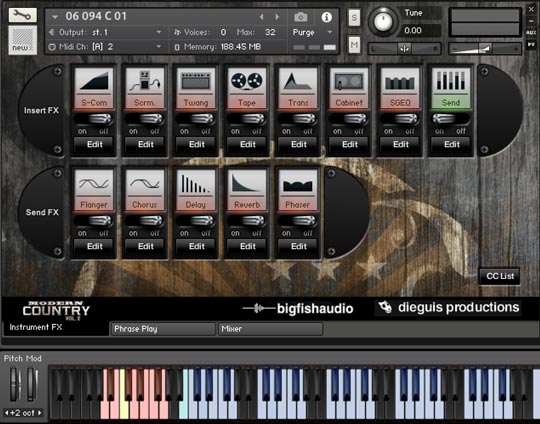Edit the Delay effect settings

pos(196,246)
